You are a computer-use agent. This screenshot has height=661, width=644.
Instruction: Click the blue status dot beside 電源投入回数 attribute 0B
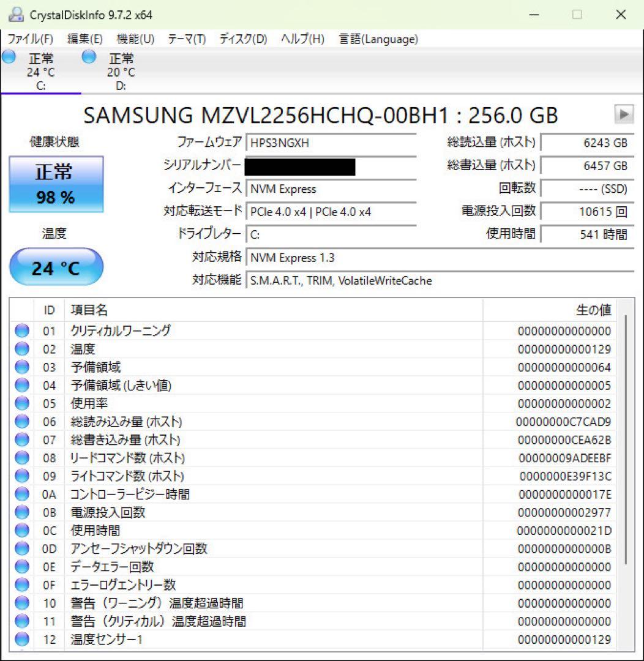point(21,512)
